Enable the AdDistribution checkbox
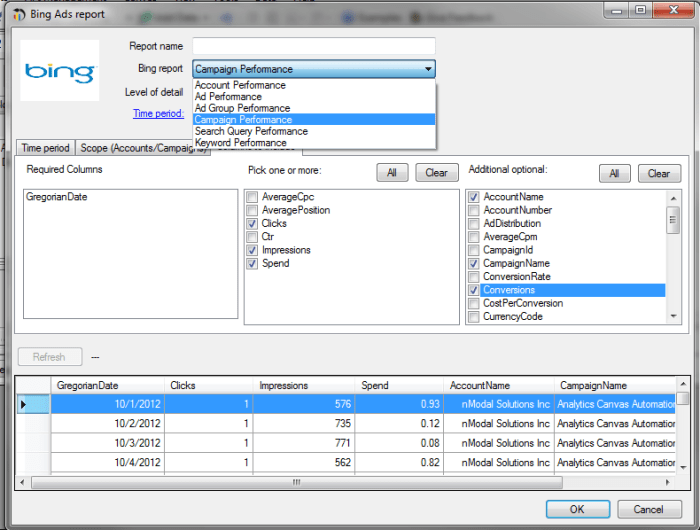 point(474,224)
